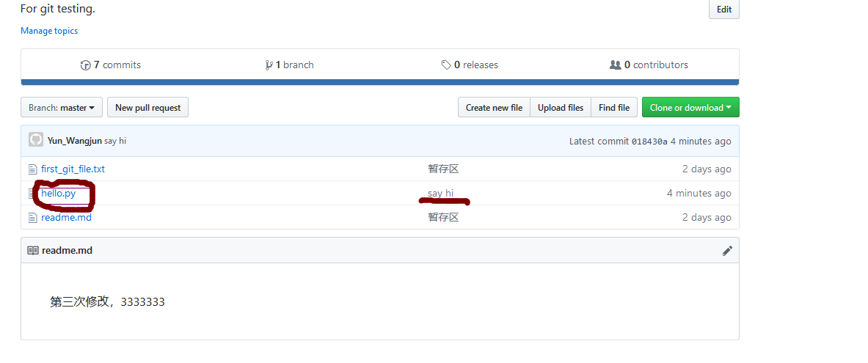This screenshot has height=363, width=868.
Task: Click the '4 minutes ago' timestamp of hello.py
Action: (699, 193)
